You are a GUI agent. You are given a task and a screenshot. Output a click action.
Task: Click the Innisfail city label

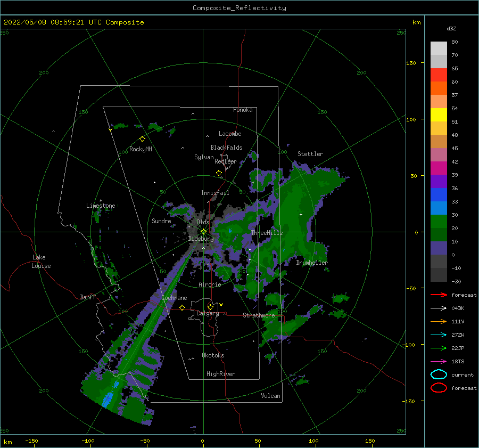click(x=215, y=193)
